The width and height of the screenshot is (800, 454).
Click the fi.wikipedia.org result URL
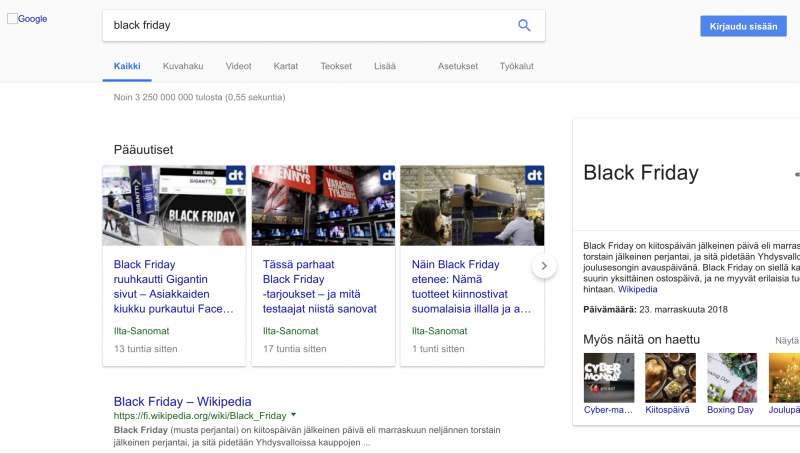[200, 415]
